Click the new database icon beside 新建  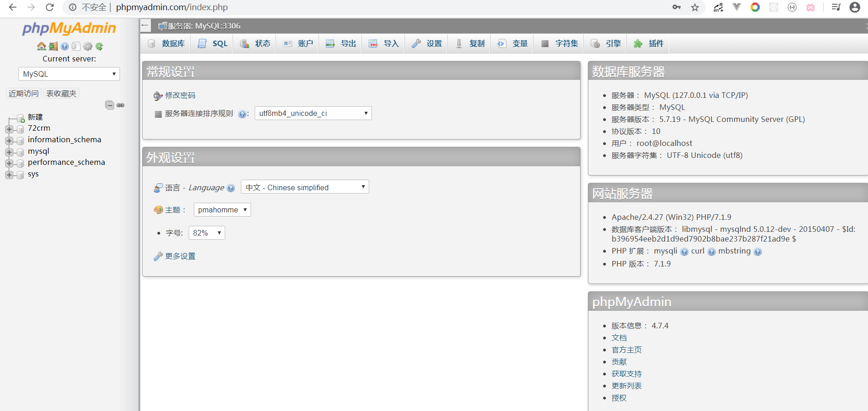click(21, 118)
